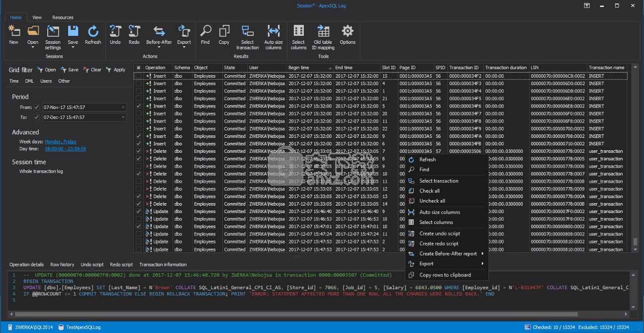
Task: Check the Update row ending 15:46:53
Action: pos(139,219)
